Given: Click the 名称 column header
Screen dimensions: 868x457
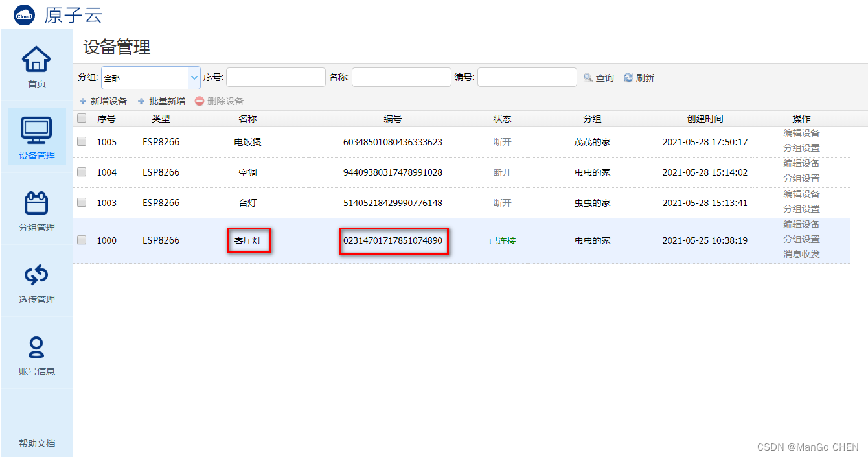Looking at the screenshot, I should pyautogui.click(x=248, y=119).
